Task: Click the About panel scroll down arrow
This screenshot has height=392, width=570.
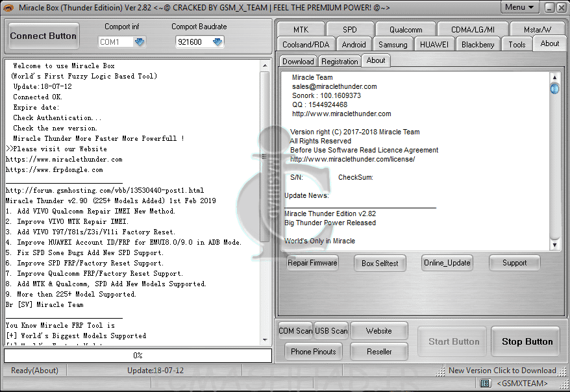Action: [554, 245]
